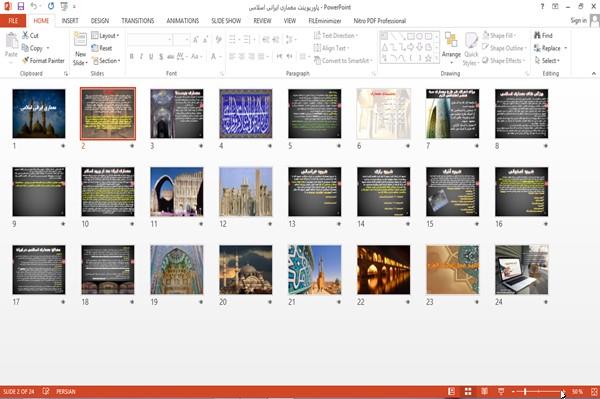
Task: Open the Select dropdown in Editing group
Action: tap(547, 60)
